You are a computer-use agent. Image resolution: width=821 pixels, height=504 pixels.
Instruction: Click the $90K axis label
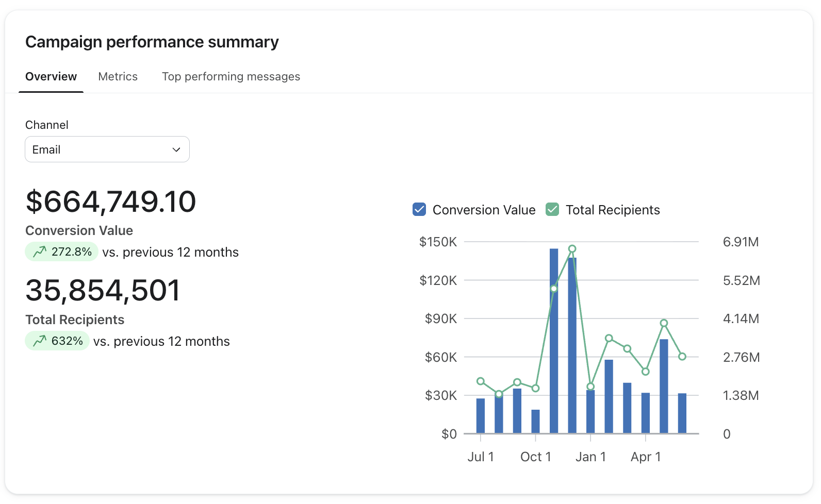coord(441,318)
